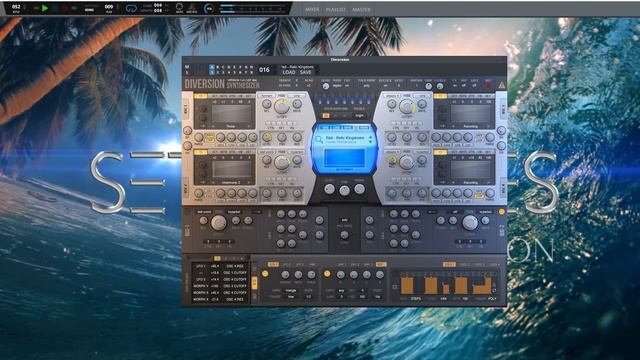640x360 pixels.
Task: Open the bright dropdown under morph sliders
Action: (359, 116)
